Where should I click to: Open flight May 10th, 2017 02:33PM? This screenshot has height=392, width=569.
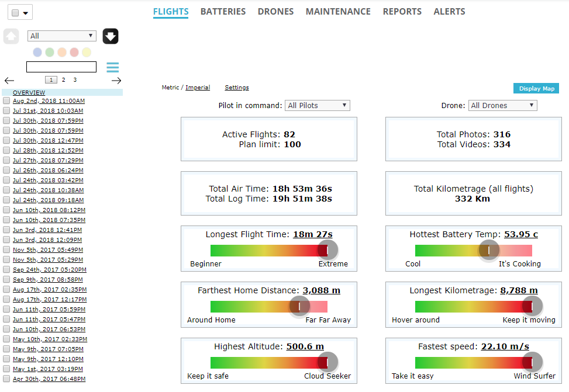point(50,339)
